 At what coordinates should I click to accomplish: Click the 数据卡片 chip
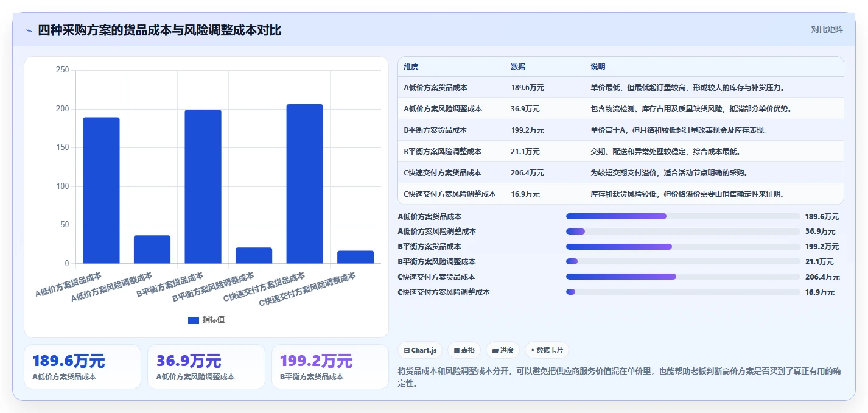click(547, 350)
